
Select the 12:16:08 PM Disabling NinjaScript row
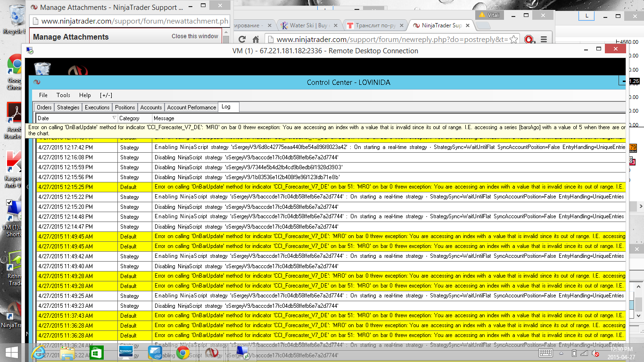pos(331,157)
